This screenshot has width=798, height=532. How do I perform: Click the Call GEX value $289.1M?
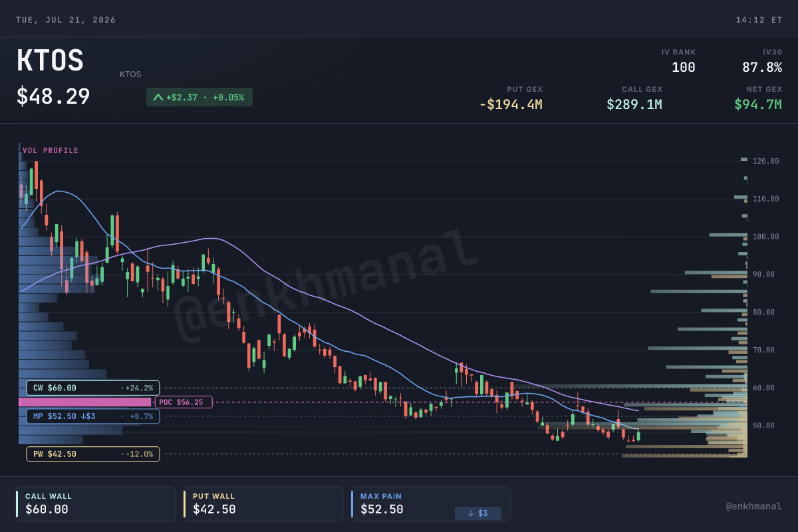pos(634,104)
